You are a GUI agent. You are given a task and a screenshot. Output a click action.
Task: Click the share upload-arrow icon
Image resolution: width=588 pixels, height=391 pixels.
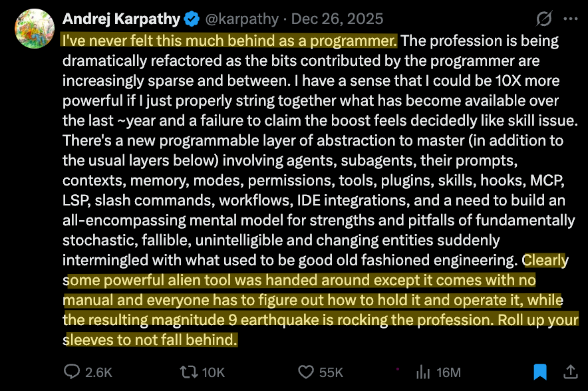(570, 372)
